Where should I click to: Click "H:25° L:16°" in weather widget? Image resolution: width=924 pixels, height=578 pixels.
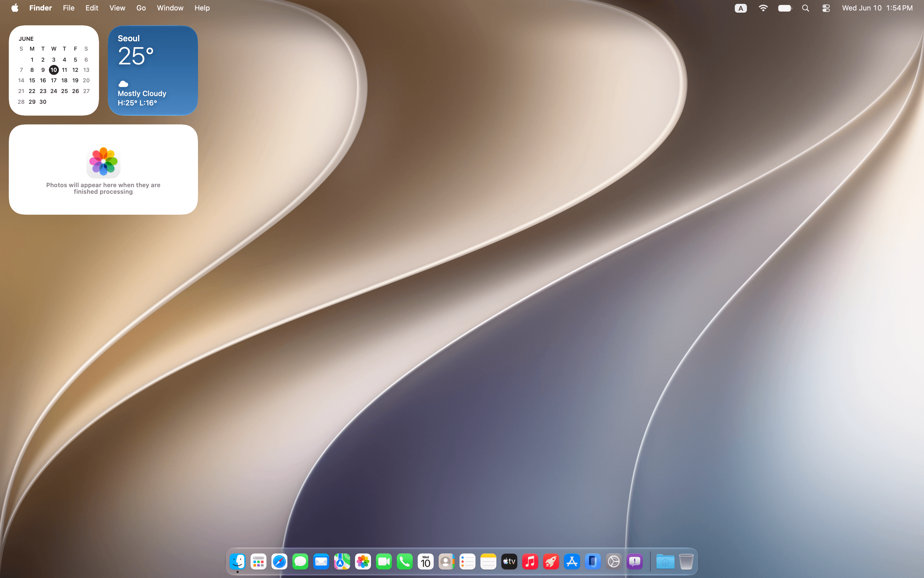click(x=137, y=103)
